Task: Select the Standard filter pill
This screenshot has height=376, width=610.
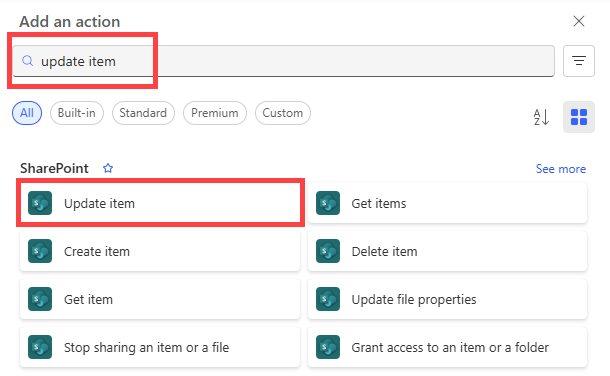Action: pyautogui.click(x=143, y=113)
